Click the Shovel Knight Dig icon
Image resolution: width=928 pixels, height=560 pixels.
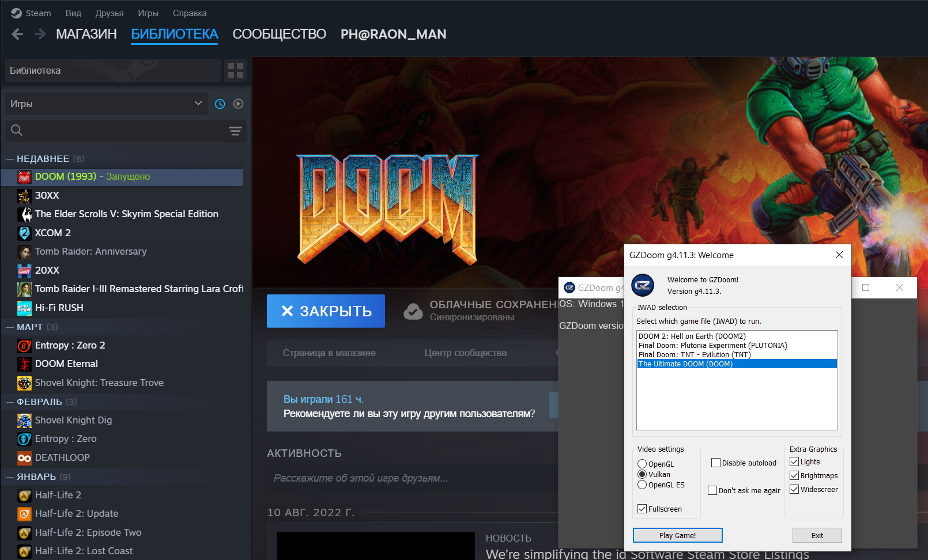[x=24, y=421]
